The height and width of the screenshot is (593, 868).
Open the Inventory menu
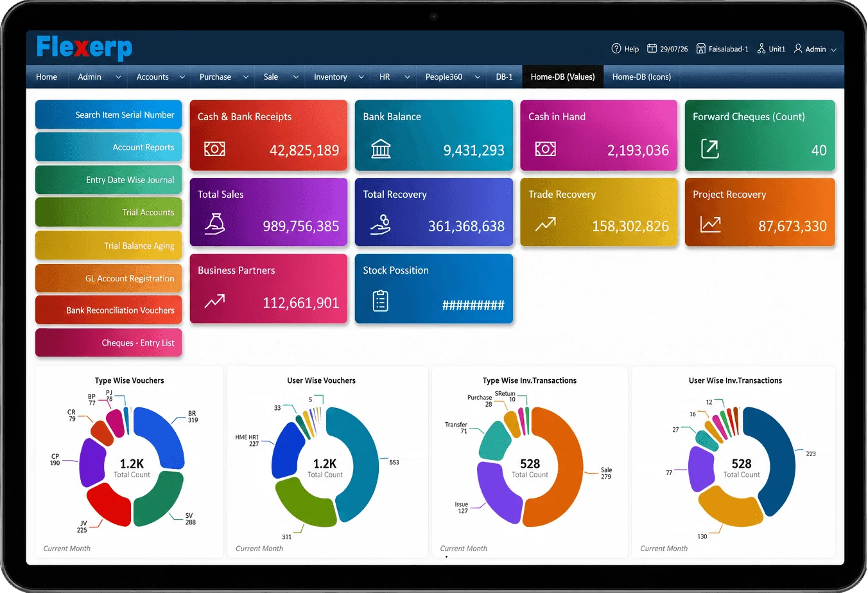[331, 77]
